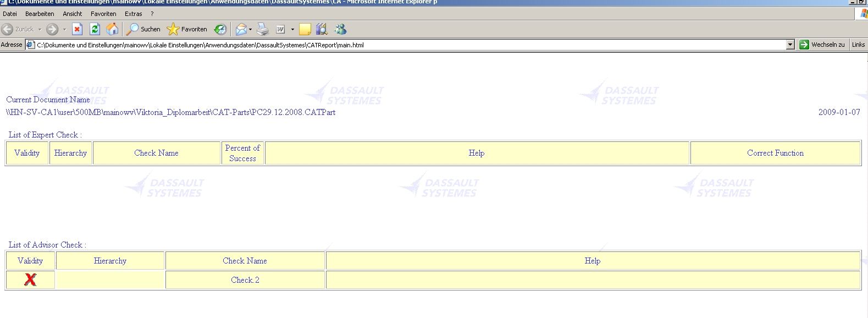
Task: Click inside the Adresse address field
Action: tap(410, 45)
